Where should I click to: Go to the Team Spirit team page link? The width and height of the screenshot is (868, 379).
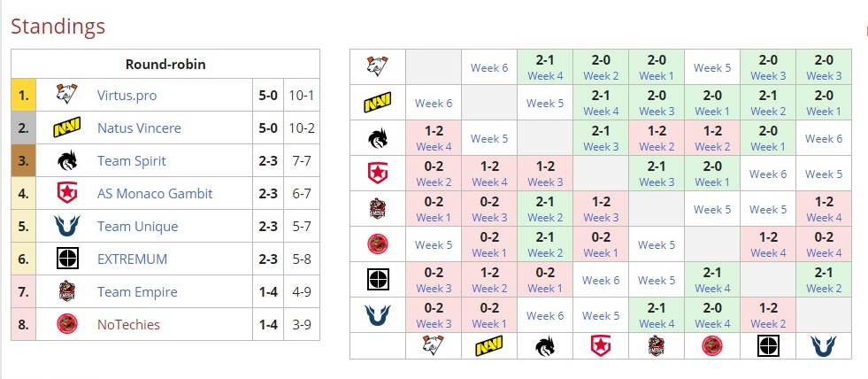coord(132,161)
